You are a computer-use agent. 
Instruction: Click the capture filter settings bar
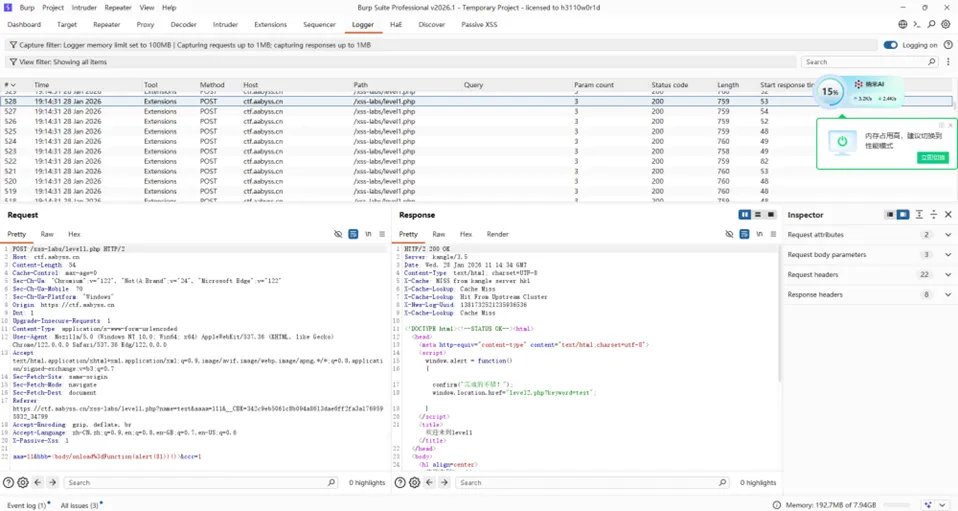coord(441,45)
